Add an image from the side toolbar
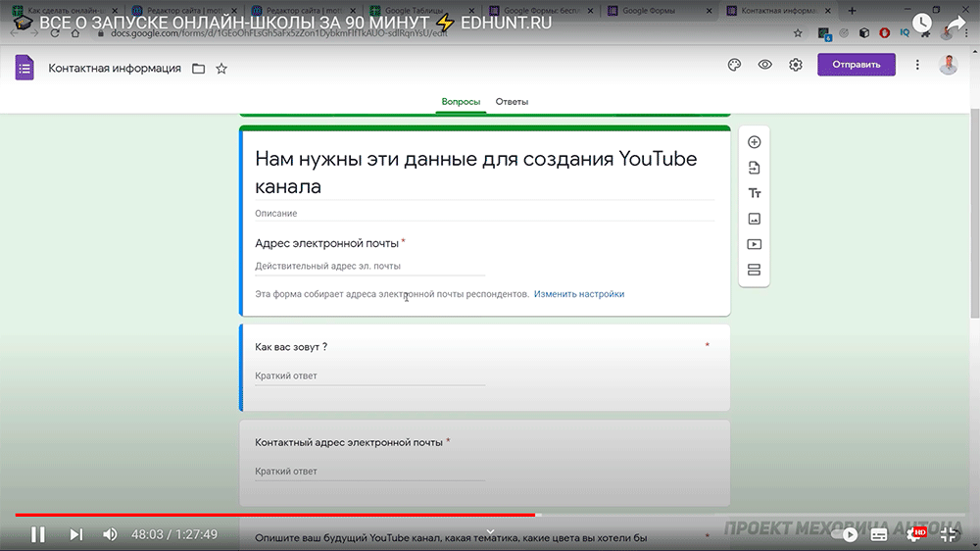The height and width of the screenshot is (551, 980). click(x=755, y=219)
